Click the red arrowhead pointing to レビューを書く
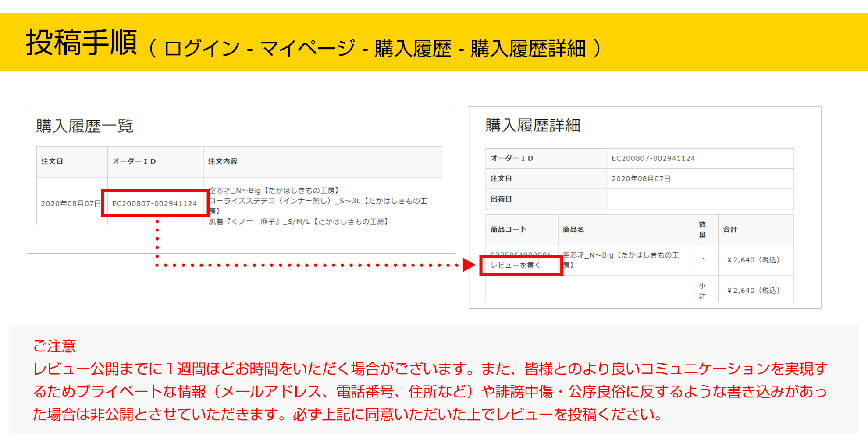Image resolution: width=868 pixels, height=436 pixels. (x=468, y=265)
